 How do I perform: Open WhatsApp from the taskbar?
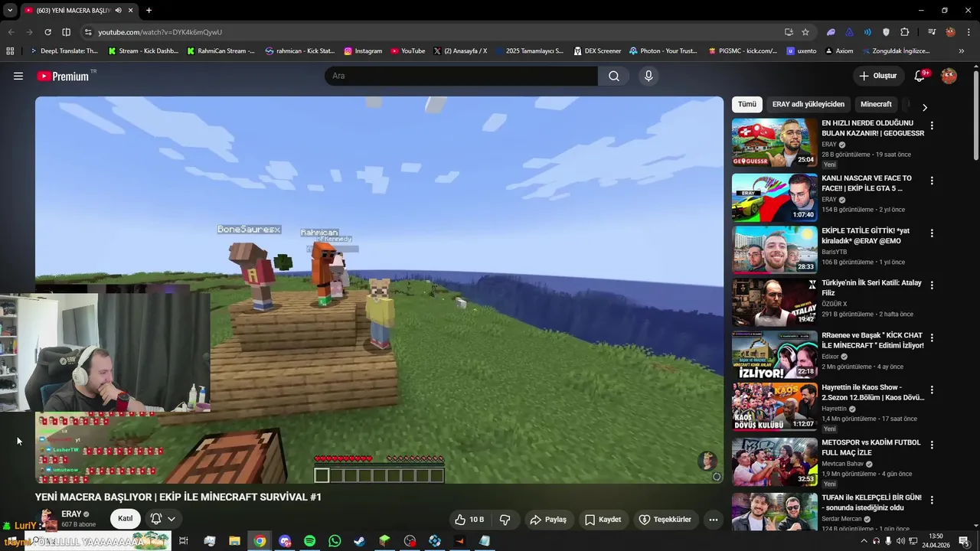[x=335, y=541]
